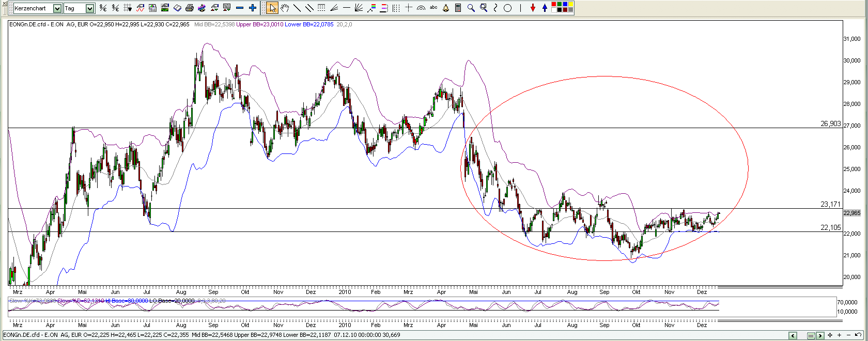Select the parallel channel lines tool
This screenshot has width=868, height=341.
point(309,8)
